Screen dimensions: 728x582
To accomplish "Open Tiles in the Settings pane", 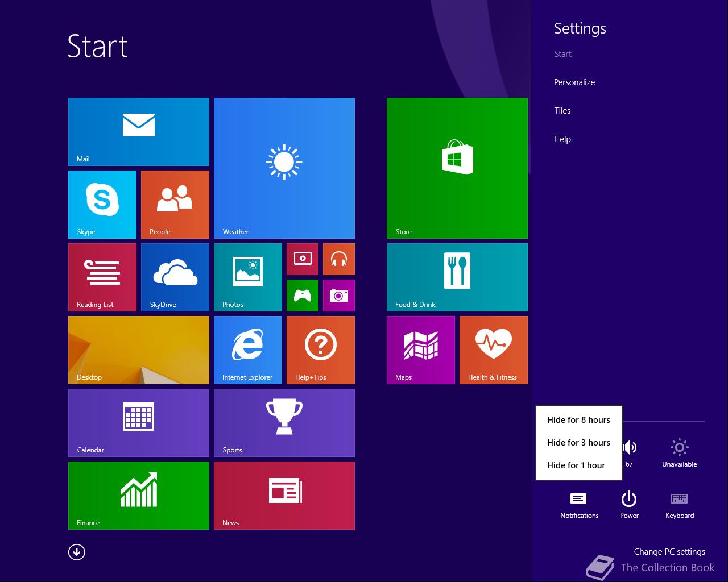I will (562, 111).
